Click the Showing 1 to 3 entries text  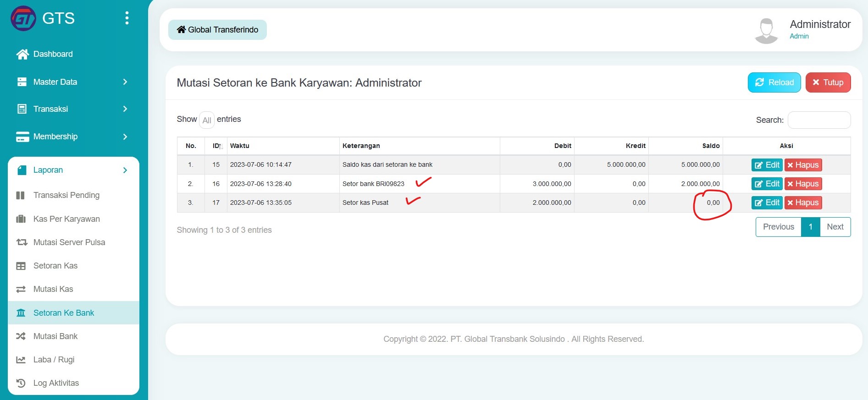coord(224,230)
